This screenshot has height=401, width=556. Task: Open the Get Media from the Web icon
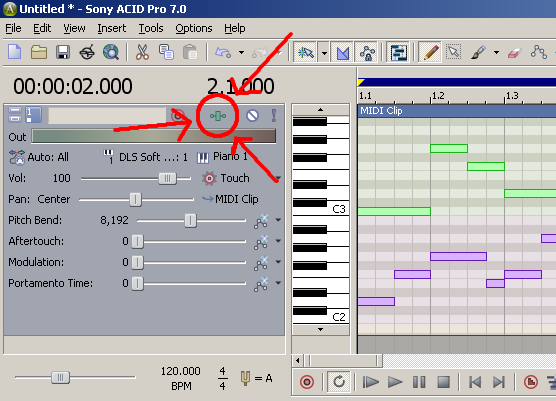[x=111, y=52]
